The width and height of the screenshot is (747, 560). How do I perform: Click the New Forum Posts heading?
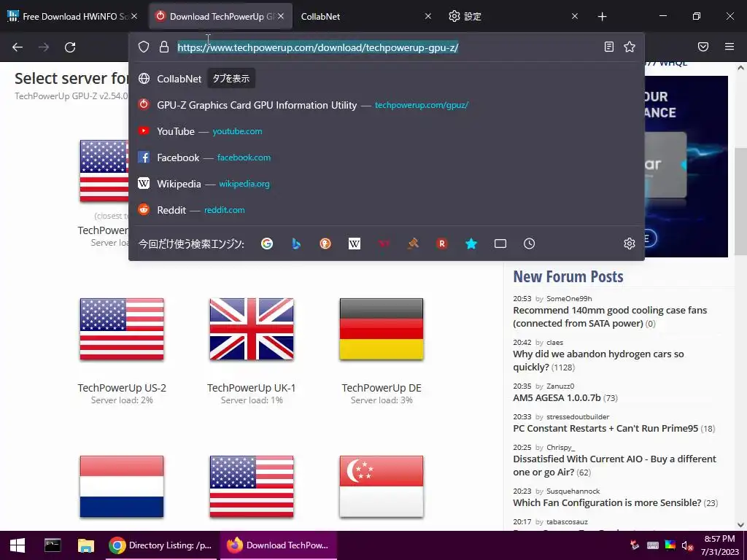pyautogui.click(x=568, y=276)
